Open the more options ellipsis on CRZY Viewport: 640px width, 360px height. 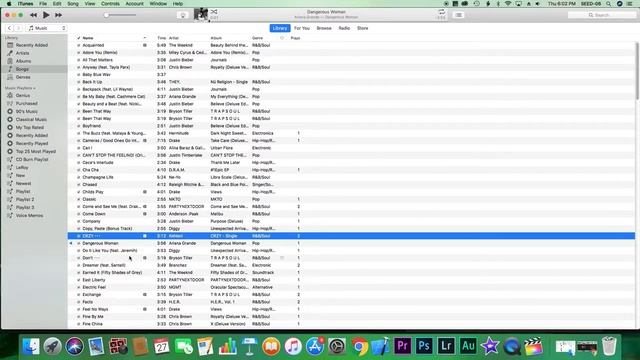point(97,236)
